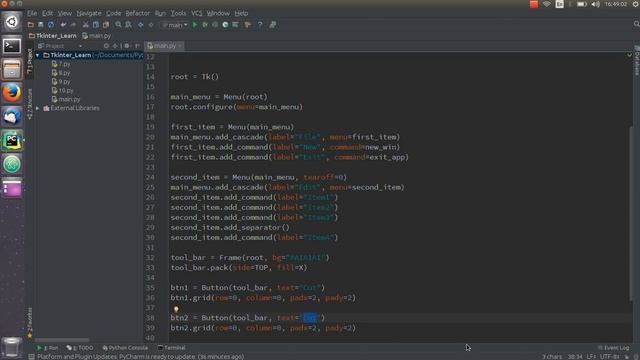
Task: Click the Open folder toolbar icon
Action: [31, 25]
